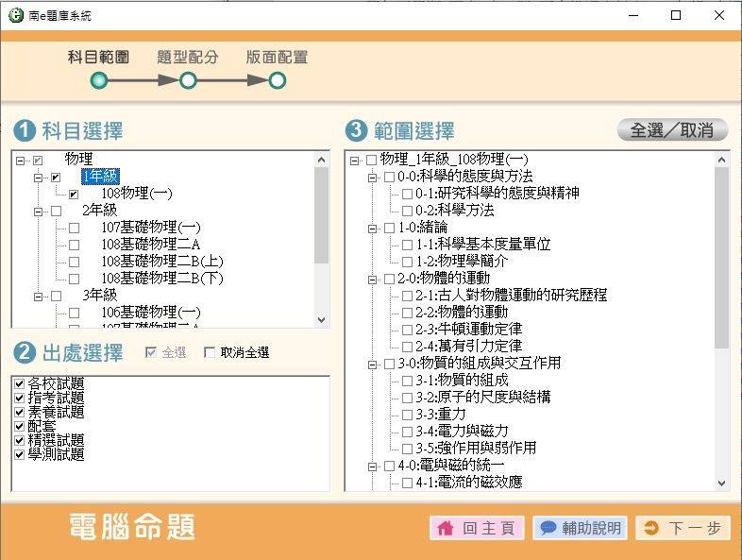Screen dimensions: 742x560
Task: Click range tree scrollbar up arrow
Action: click(x=721, y=160)
